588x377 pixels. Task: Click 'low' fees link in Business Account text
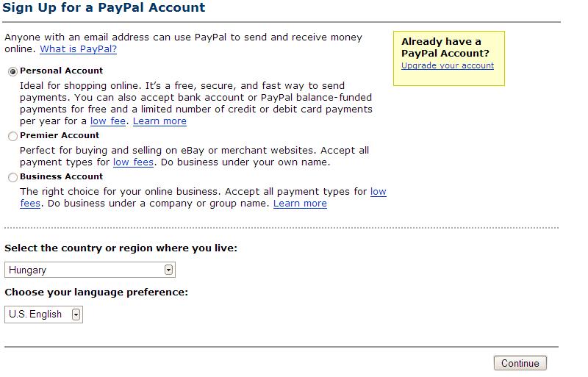[378, 192]
